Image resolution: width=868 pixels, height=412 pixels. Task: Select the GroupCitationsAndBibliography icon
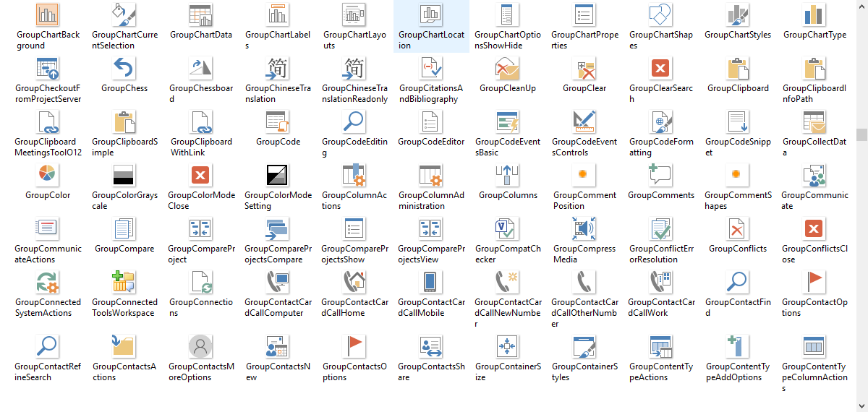[431, 69]
